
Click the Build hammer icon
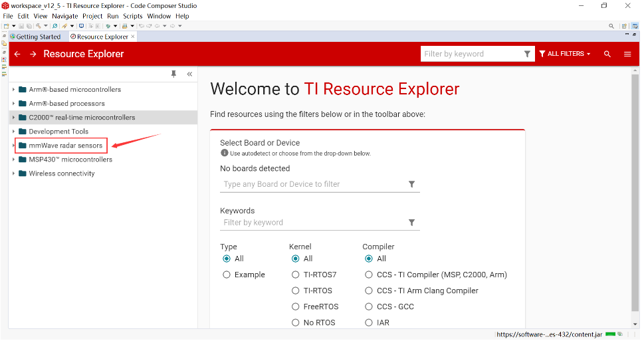click(x=38, y=26)
